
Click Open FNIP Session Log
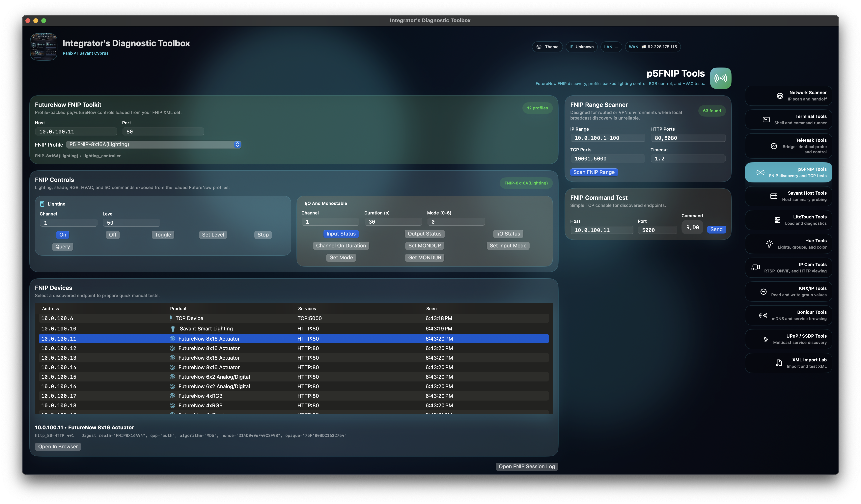tap(526, 466)
